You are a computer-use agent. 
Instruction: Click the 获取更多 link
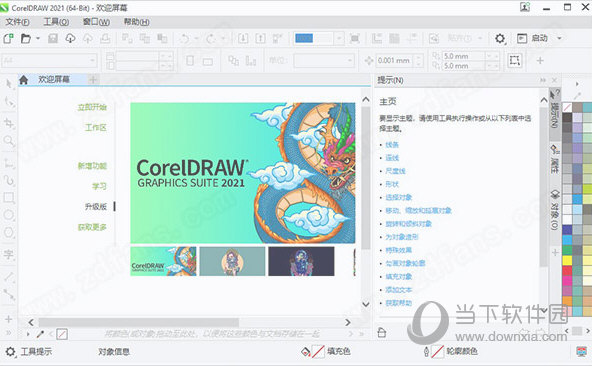pos(92,227)
